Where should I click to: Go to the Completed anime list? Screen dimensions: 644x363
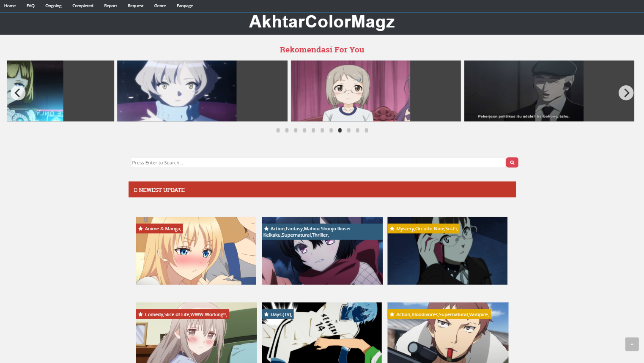[82, 6]
